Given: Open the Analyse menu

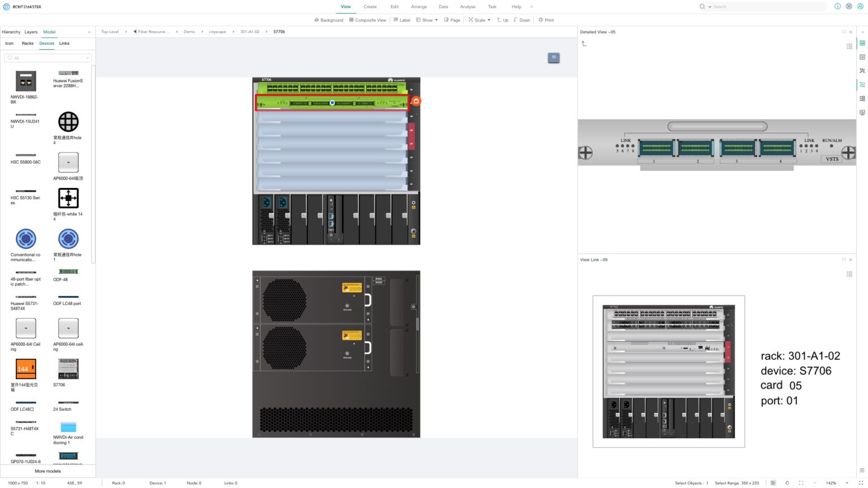Looking at the screenshot, I should 467,6.
